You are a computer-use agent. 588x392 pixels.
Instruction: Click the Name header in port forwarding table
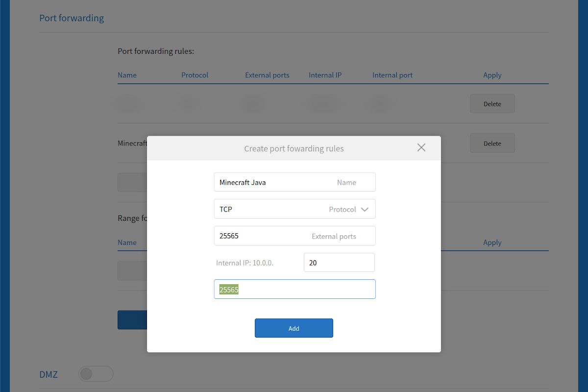[127, 75]
